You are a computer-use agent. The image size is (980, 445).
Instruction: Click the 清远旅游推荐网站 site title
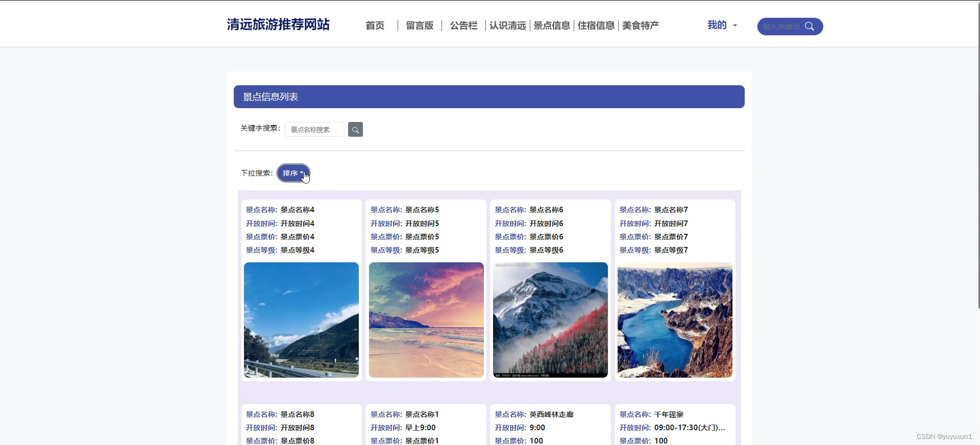tap(278, 24)
